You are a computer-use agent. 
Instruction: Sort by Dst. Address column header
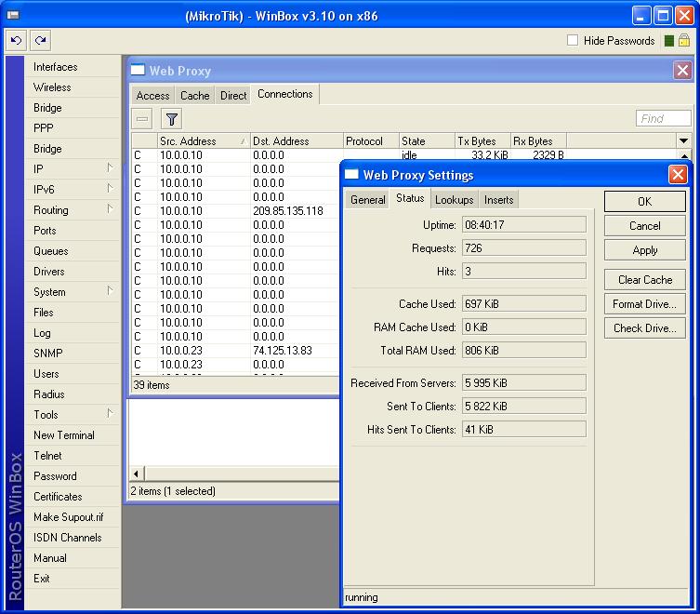click(x=297, y=140)
